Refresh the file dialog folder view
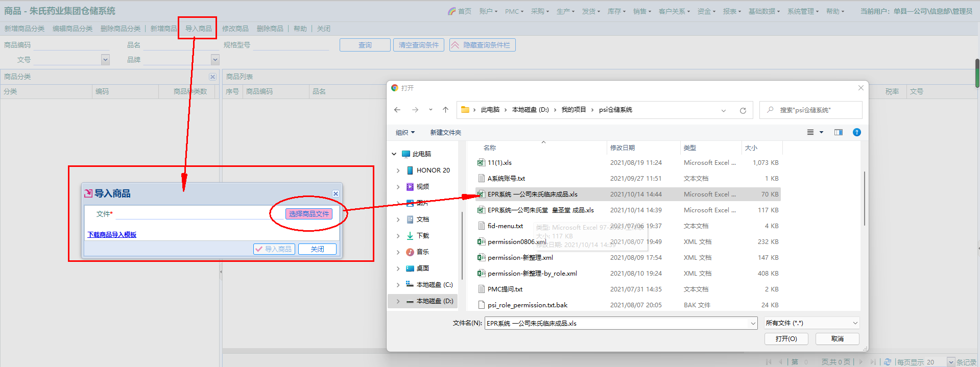980x367 pixels. 743,110
